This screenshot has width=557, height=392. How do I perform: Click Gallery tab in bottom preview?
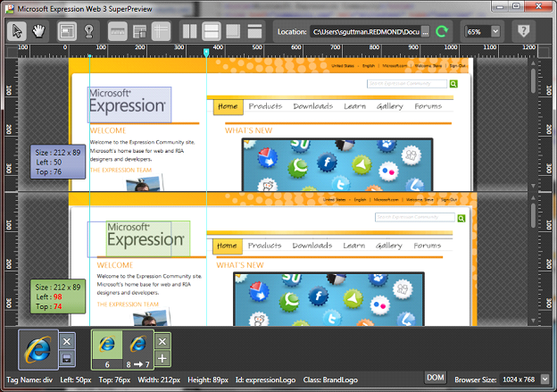(x=389, y=246)
